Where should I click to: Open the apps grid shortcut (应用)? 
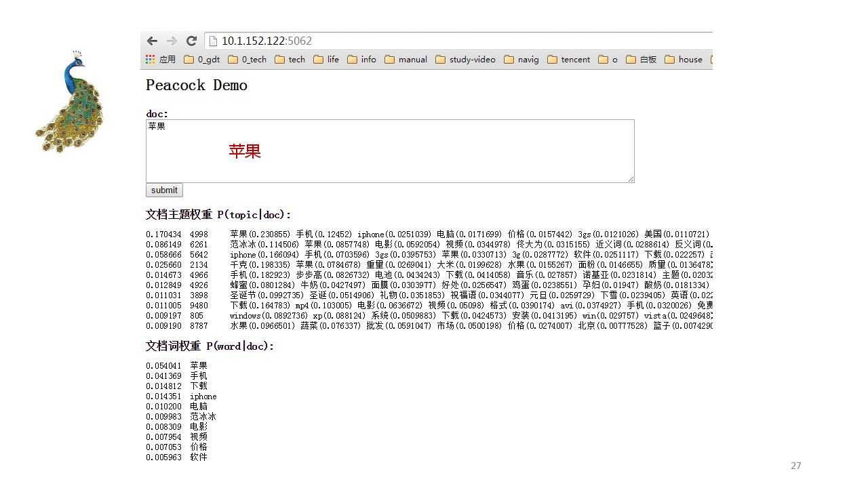[x=161, y=60]
